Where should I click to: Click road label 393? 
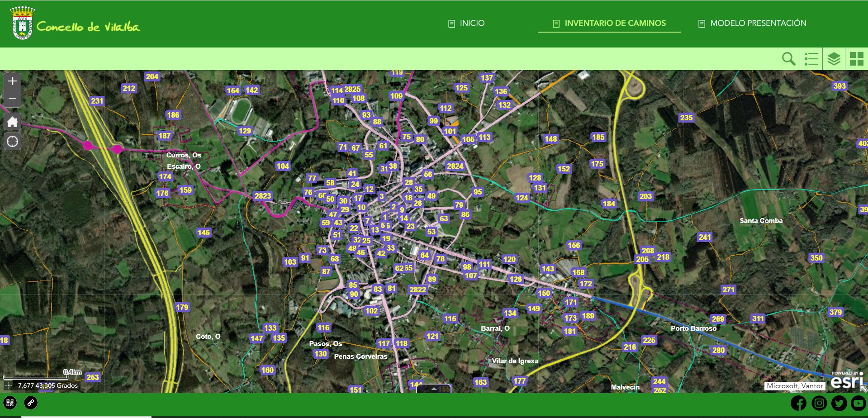(840, 86)
